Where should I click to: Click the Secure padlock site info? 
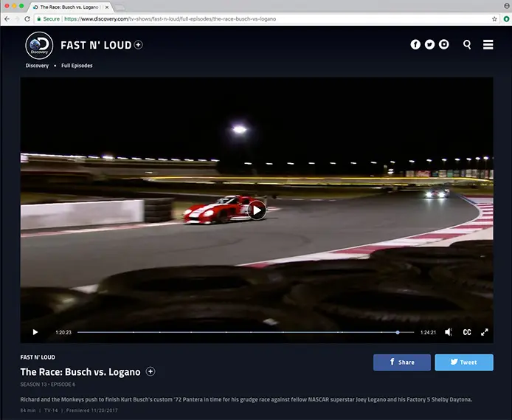(48, 19)
